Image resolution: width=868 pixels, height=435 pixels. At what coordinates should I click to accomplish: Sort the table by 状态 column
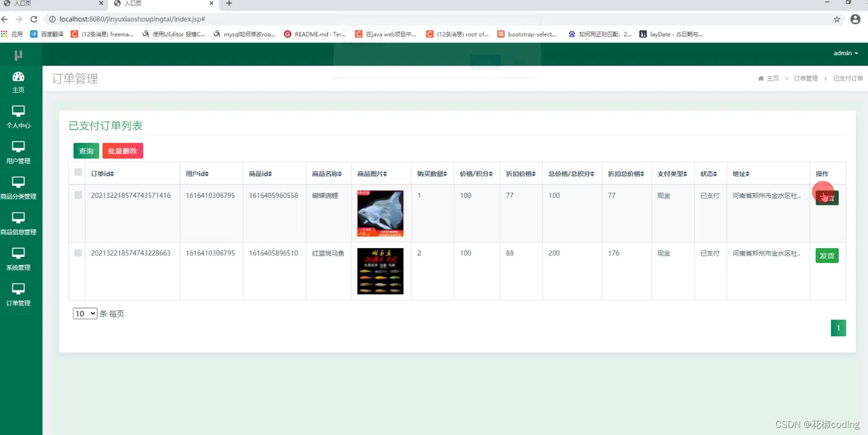pos(709,174)
